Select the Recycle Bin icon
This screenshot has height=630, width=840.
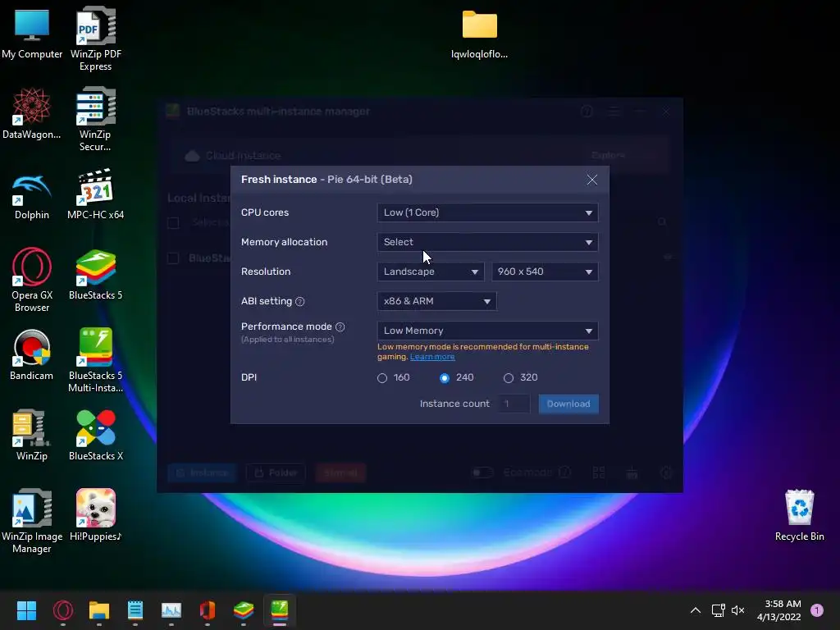point(799,515)
